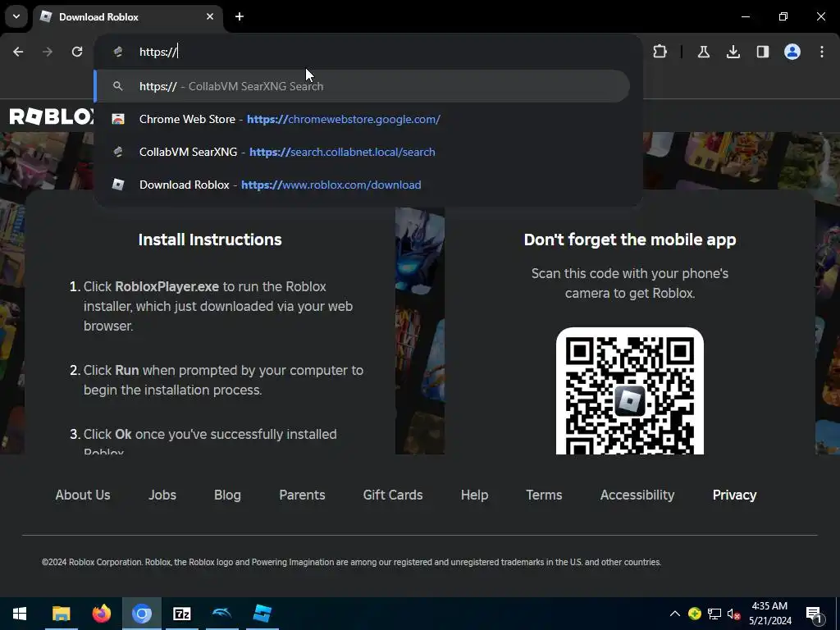Open the Blog footer link
Screen dimensions: 840x630
228,495
